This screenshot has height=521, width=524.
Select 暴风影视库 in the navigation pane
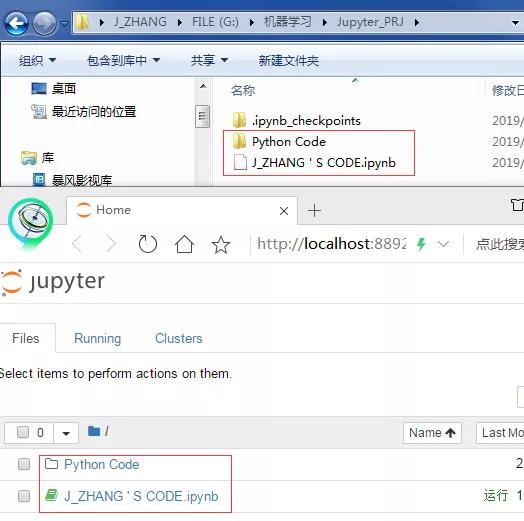(72, 180)
